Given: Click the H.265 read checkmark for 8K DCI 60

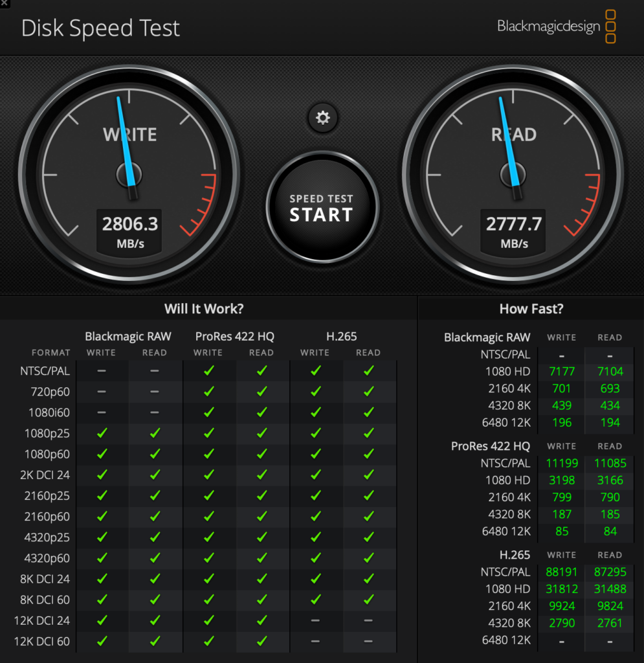Looking at the screenshot, I should 368,600.
